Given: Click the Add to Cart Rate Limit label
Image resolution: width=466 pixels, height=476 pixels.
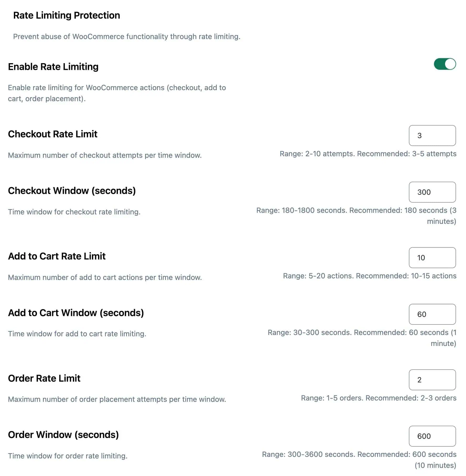Looking at the screenshot, I should (x=57, y=256).
